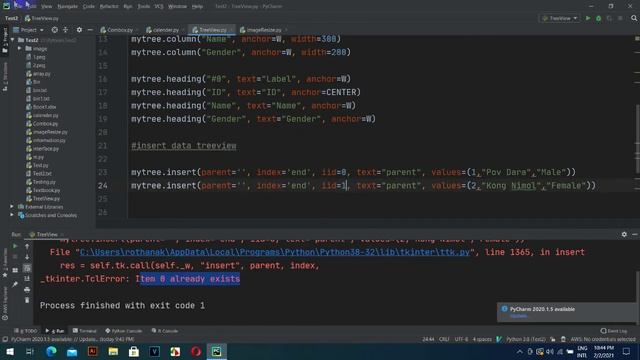Select TreeView.py in the project tree
Screen dimensions: 640x360
46,199
